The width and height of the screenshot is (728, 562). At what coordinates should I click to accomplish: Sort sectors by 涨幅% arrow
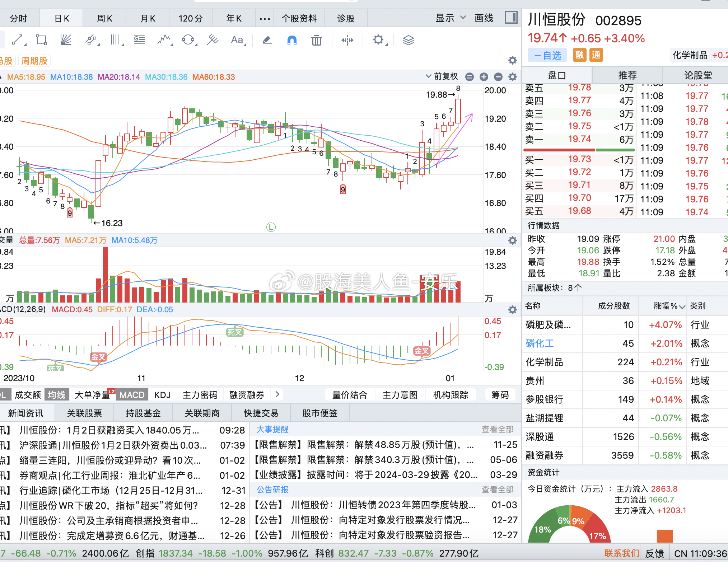coord(682,306)
